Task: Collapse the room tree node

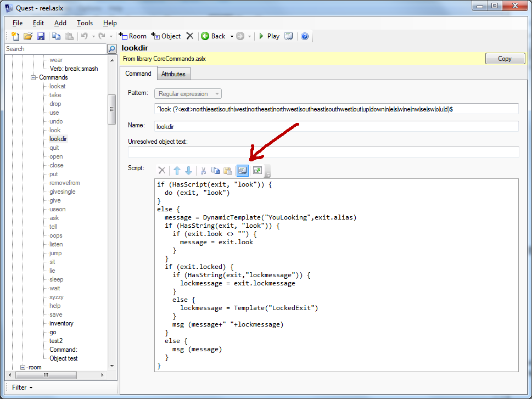Action: [23, 367]
